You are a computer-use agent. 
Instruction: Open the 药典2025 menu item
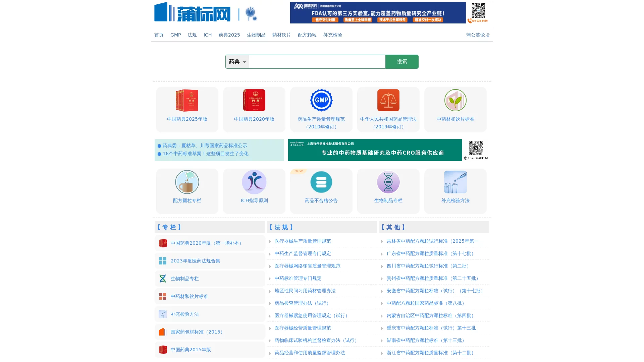tap(229, 35)
